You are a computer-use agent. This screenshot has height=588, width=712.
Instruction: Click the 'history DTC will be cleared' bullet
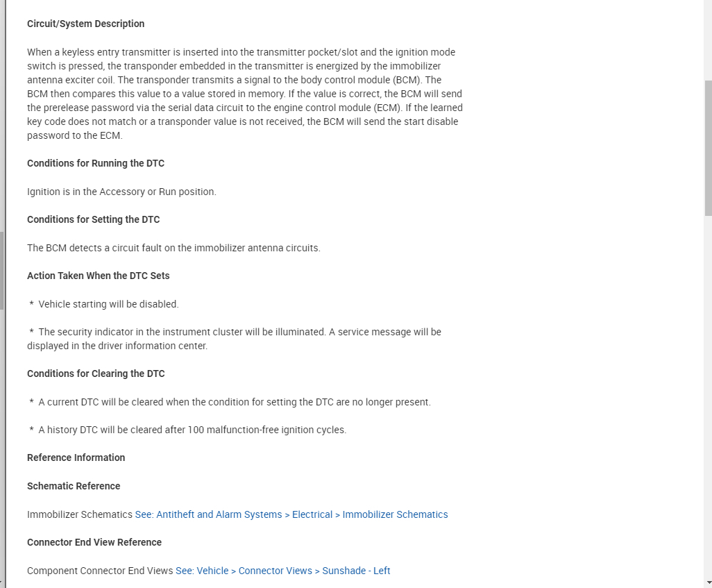192,430
